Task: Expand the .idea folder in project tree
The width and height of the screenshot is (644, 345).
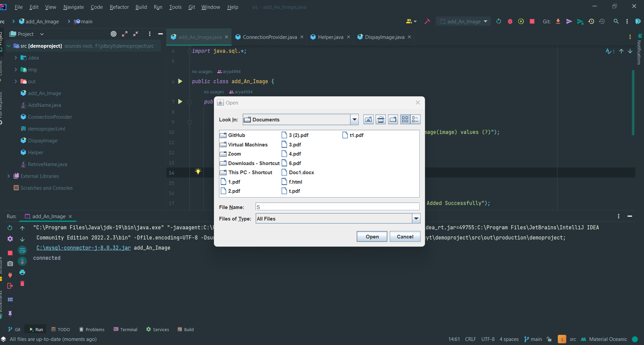Action: pyautogui.click(x=16, y=58)
